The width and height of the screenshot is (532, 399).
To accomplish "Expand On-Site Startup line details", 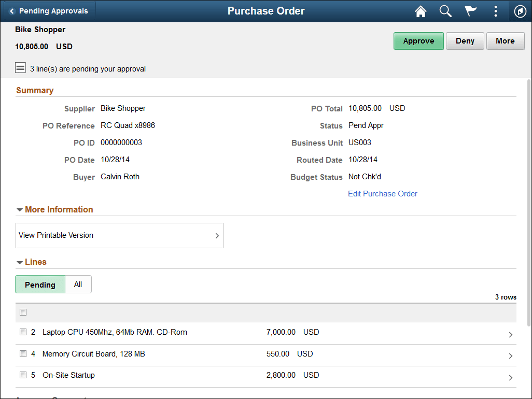I will click(510, 377).
